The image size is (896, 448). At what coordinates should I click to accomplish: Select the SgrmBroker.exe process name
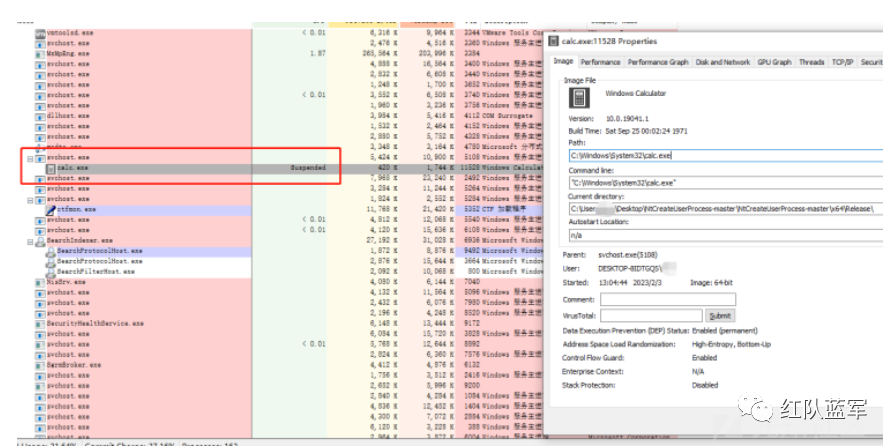(x=74, y=365)
